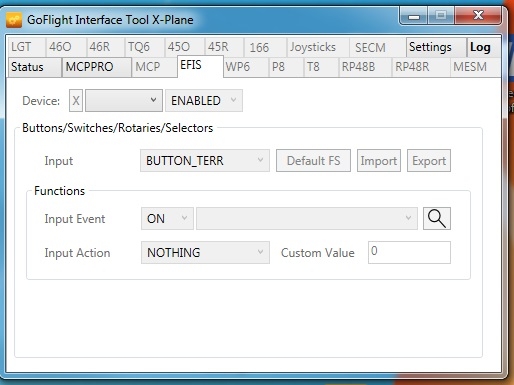Image resolution: width=514 pixels, height=385 pixels.
Task: Click the X button beside Device
Action: (x=76, y=100)
